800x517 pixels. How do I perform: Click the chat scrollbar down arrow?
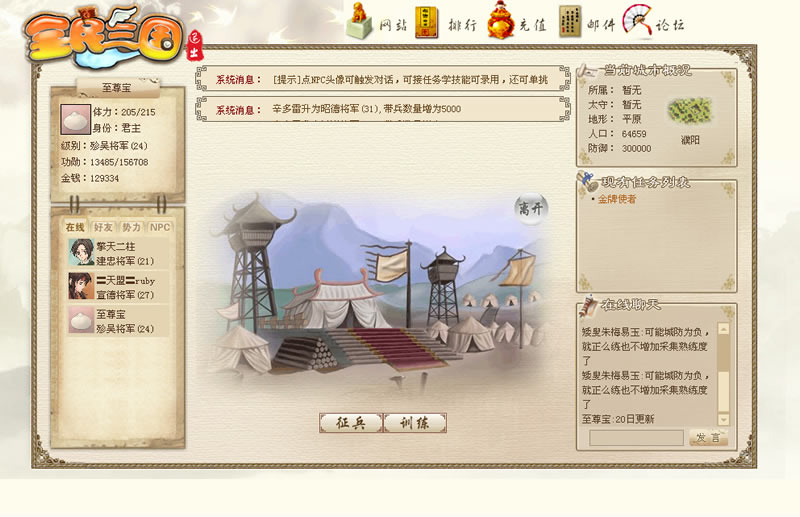[x=723, y=420]
